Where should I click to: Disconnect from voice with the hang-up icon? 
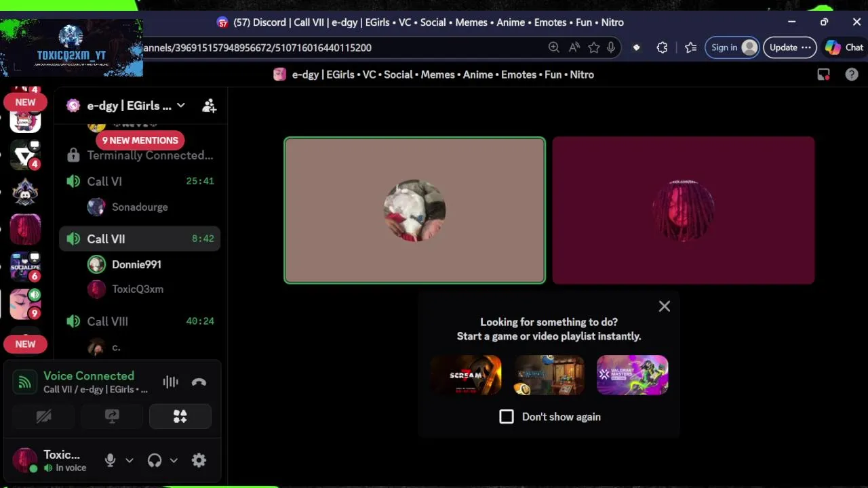(199, 382)
